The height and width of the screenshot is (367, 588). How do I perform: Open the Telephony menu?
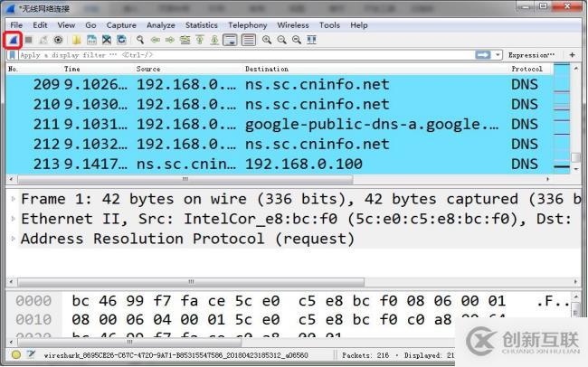[x=248, y=25]
